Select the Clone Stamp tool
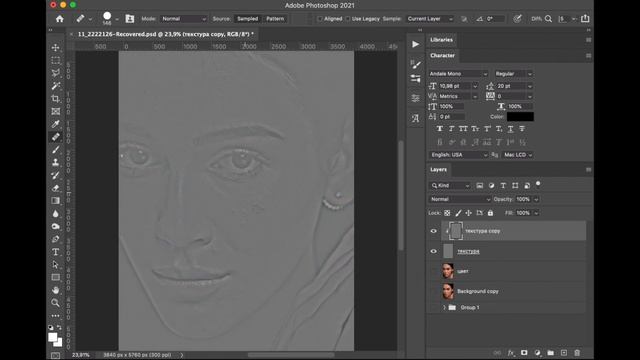Image resolution: width=640 pixels, height=360 pixels. [x=56, y=162]
